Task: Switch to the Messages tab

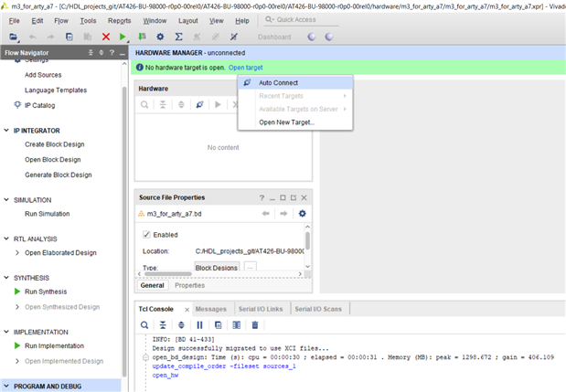Action: 211,309
